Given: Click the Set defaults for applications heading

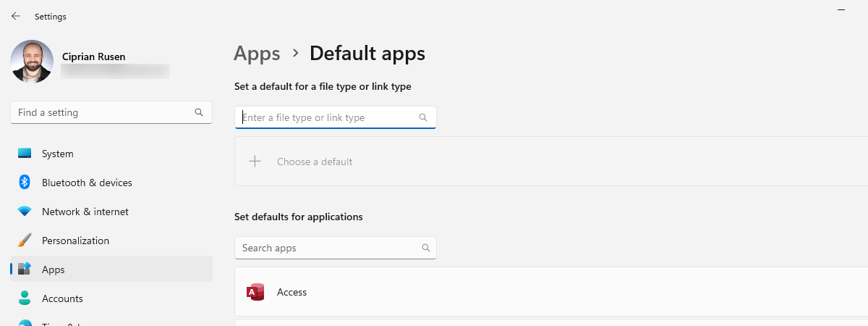Looking at the screenshot, I should 299,217.
